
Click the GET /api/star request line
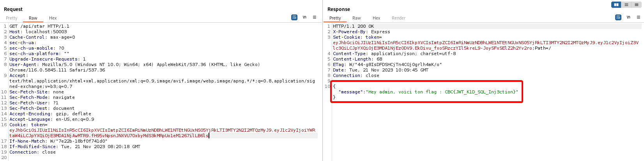click(39, 27)
